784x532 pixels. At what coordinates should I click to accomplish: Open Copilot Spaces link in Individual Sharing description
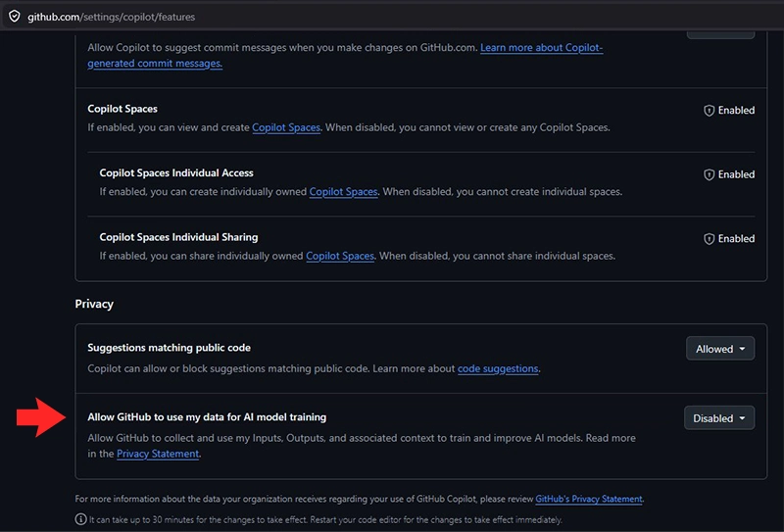(340, 256)
